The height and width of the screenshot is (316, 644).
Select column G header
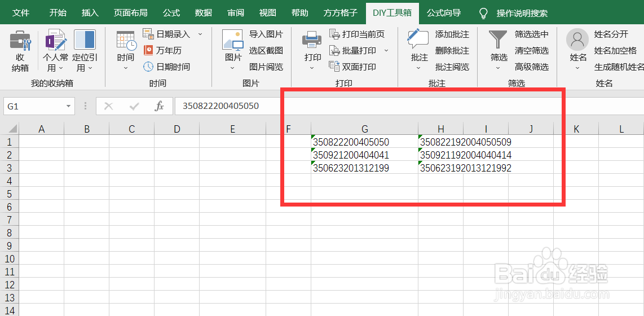(x=365, y=129)
